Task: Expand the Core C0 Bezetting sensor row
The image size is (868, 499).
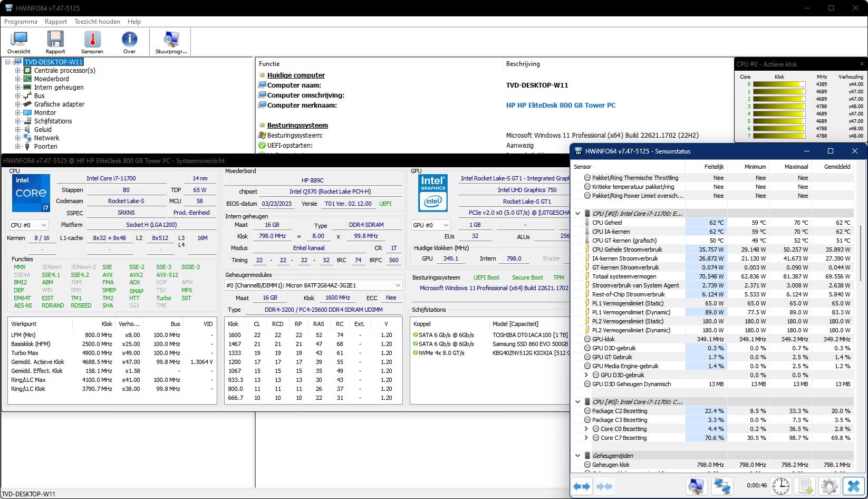Action: click(x=586, y=429)
